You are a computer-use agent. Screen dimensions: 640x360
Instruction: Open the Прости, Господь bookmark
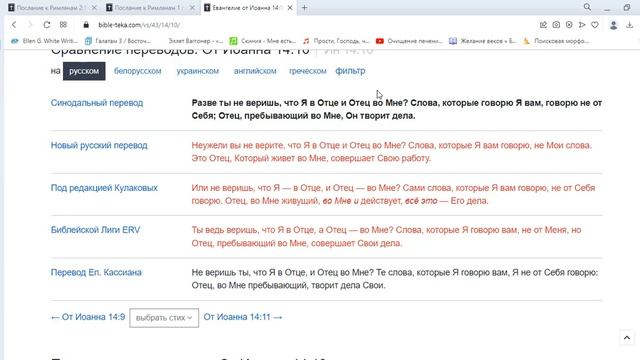(x=336, y=41)
